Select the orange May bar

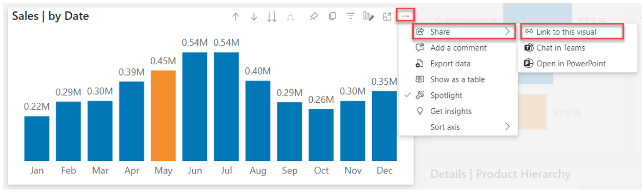pos(163,115)
